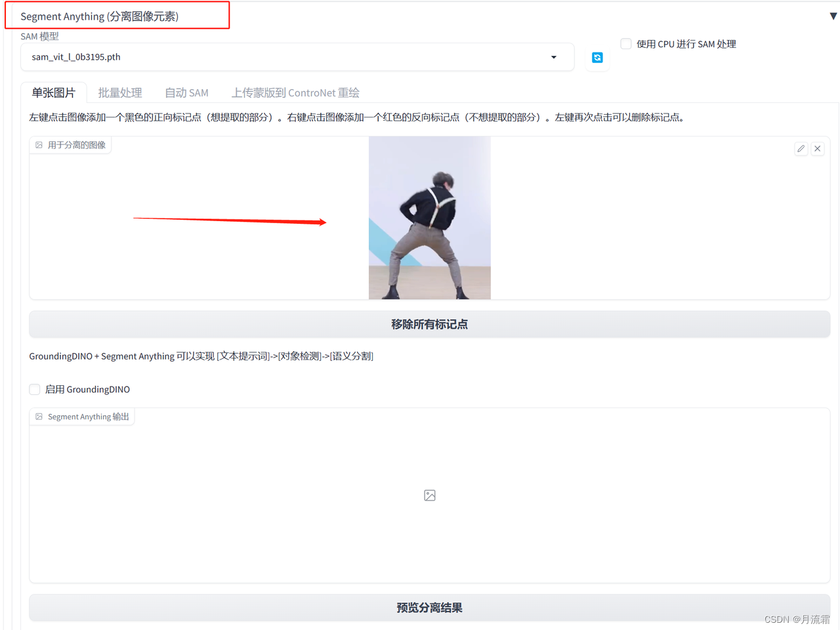This screenshot has width=840, height=630.
Task: Switch to the 批量处理 tab
Action: [x=120, y=93]
